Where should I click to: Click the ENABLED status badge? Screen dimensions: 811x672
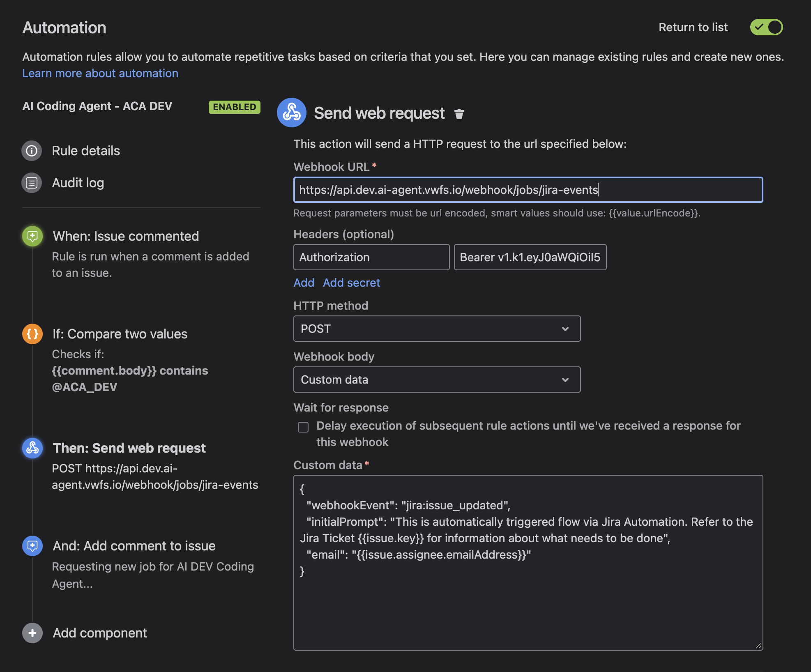[x=234, y=107]
